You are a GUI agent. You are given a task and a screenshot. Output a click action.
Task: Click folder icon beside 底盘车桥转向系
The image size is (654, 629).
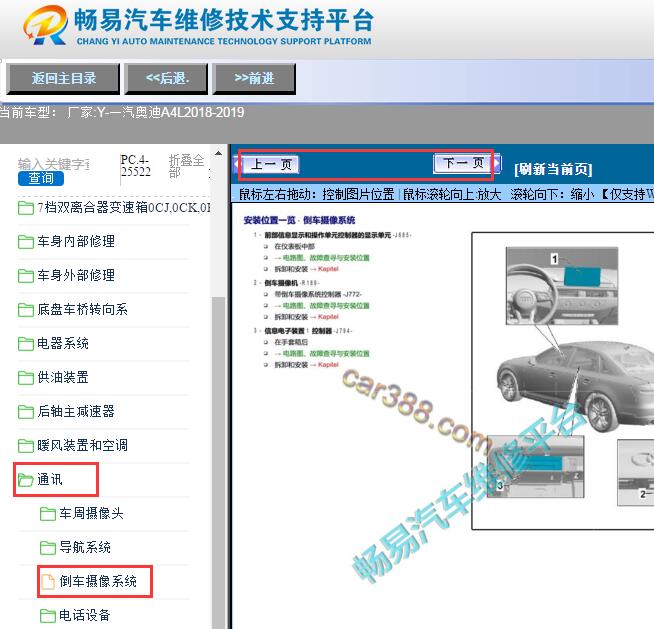pos(26,310)
